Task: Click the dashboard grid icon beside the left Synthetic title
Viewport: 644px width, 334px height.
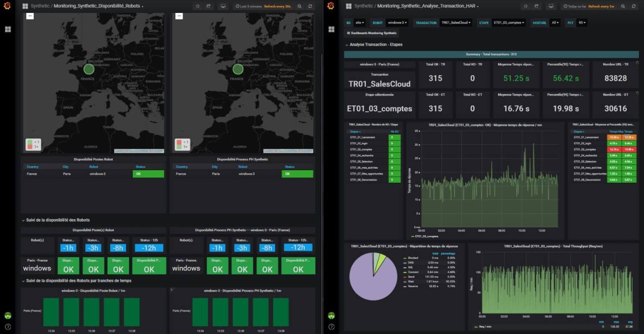Action: 25,6
